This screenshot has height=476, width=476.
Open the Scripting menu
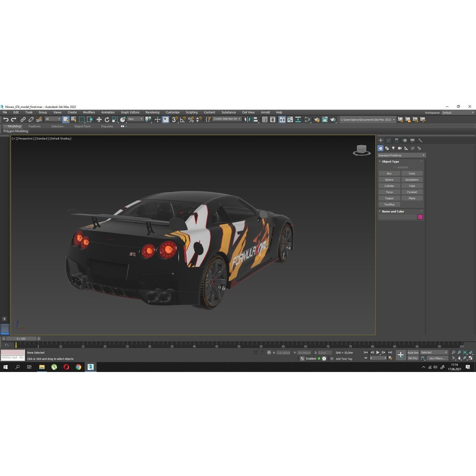pos(192,112)
